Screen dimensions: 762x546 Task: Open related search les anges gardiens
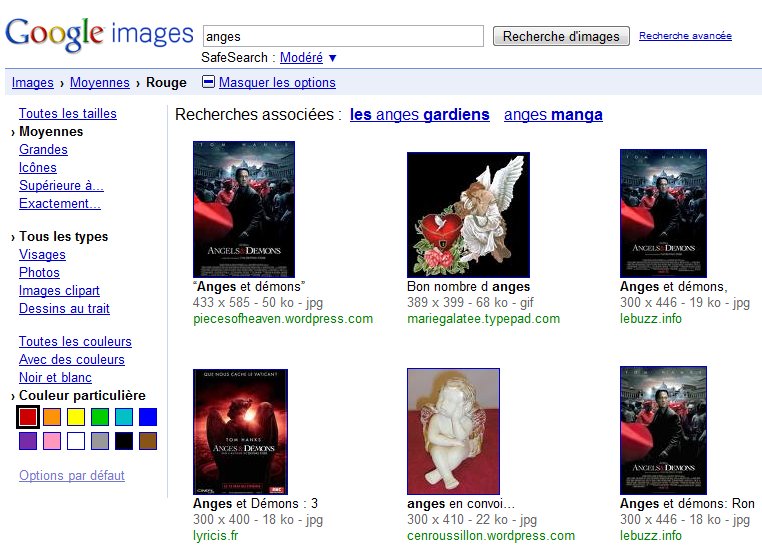[419, 115]
